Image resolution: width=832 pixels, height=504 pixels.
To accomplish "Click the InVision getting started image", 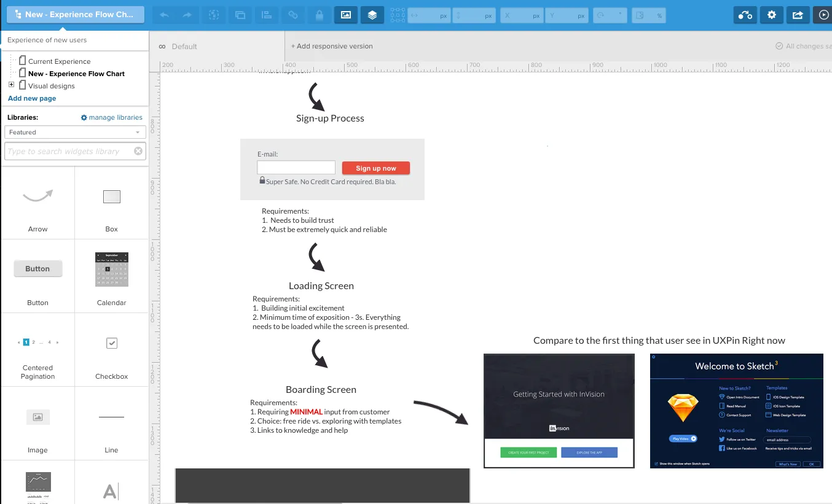I will [x=559, y=411].
